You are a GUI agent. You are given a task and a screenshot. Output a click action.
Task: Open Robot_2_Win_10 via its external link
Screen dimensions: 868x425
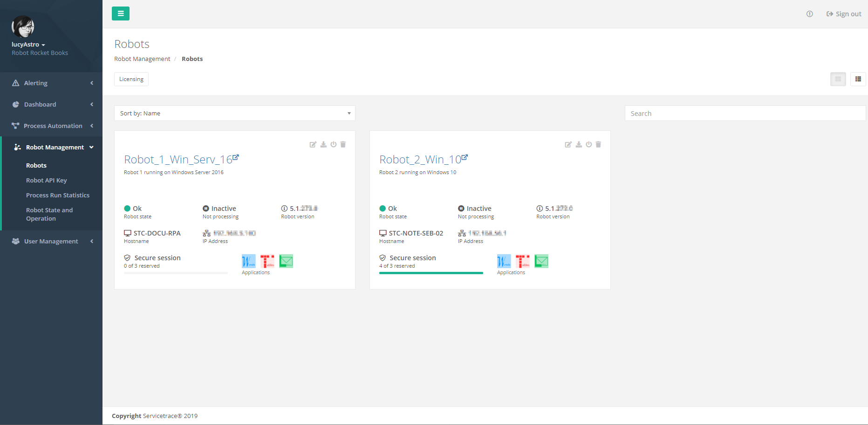pyautogui.click(x=465, y=157)
